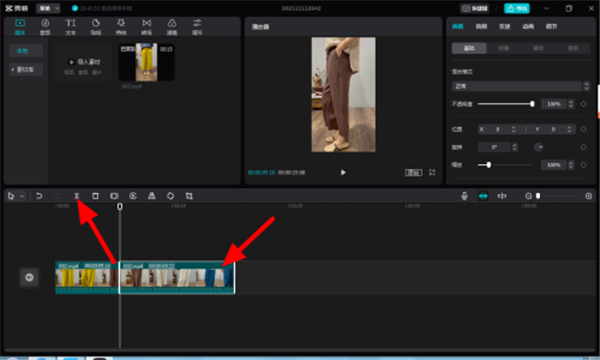The width and height of the screenshot is (600, 360).
Task: Split the clip at the playhead
Action: point(77,196)
